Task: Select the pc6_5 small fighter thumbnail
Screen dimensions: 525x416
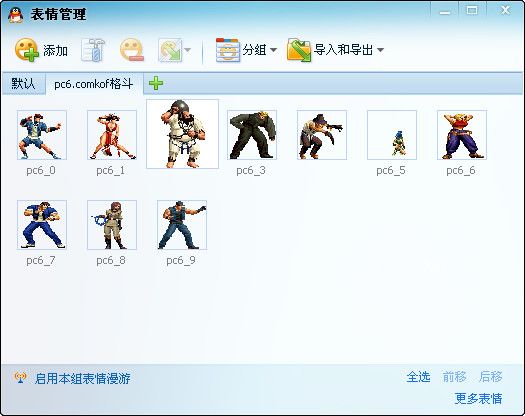Action: 392,135
